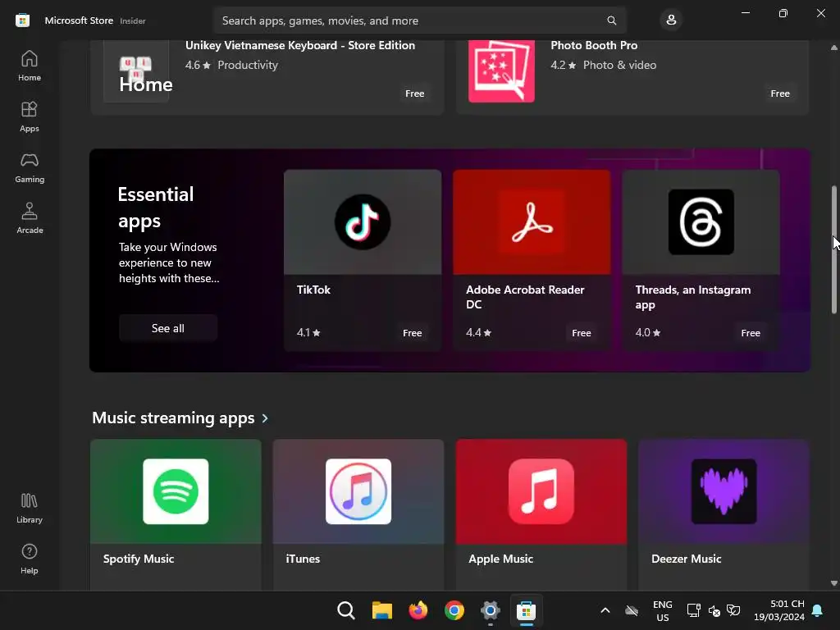Screen dimensions: 840x630
Task: Click the network display tray icon
Action: coord(693,610)
